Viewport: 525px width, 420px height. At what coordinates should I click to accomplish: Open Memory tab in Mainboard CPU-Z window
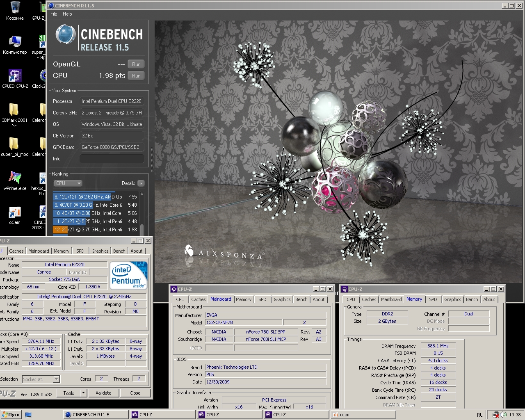pyautogui.click(x=244, y=299)
